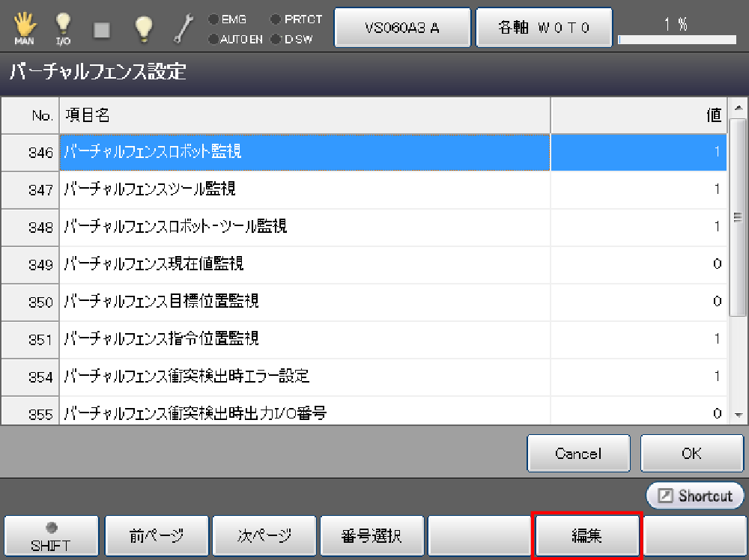Toggle the SHIFT key button

[x=51, y=536]
